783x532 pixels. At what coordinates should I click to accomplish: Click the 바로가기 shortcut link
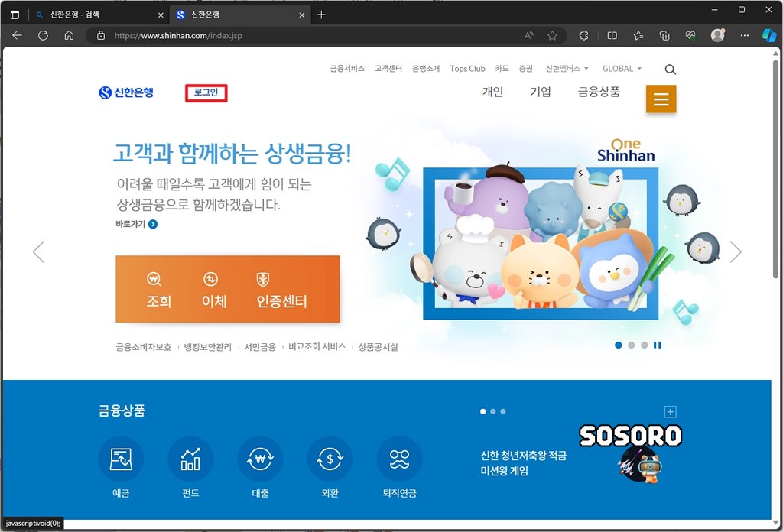tap(136, 224)
